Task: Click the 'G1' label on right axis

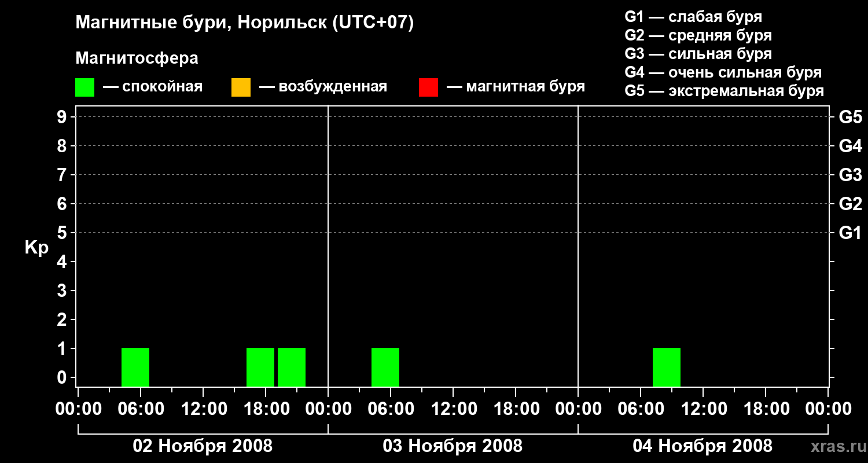Action: [850, 233]
